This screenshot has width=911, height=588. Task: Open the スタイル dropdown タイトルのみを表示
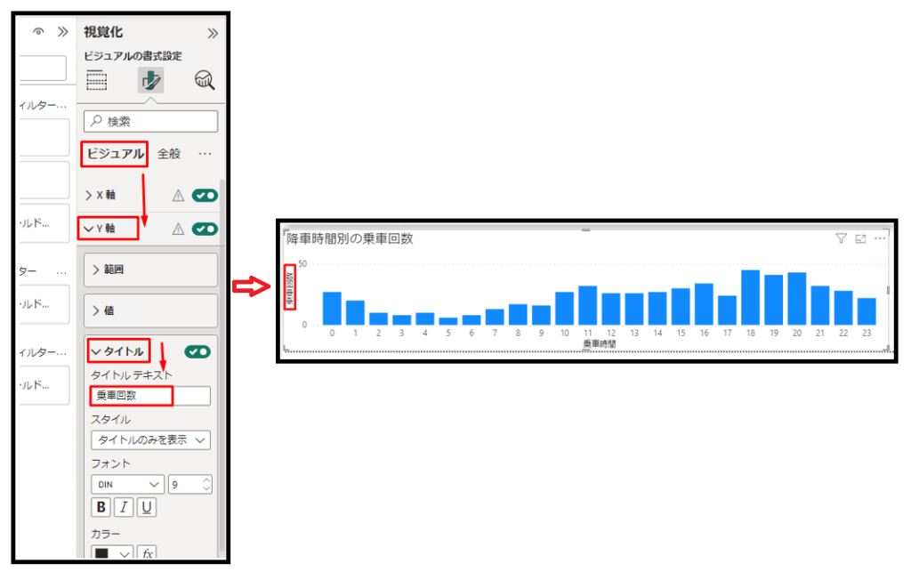[151, 439]
